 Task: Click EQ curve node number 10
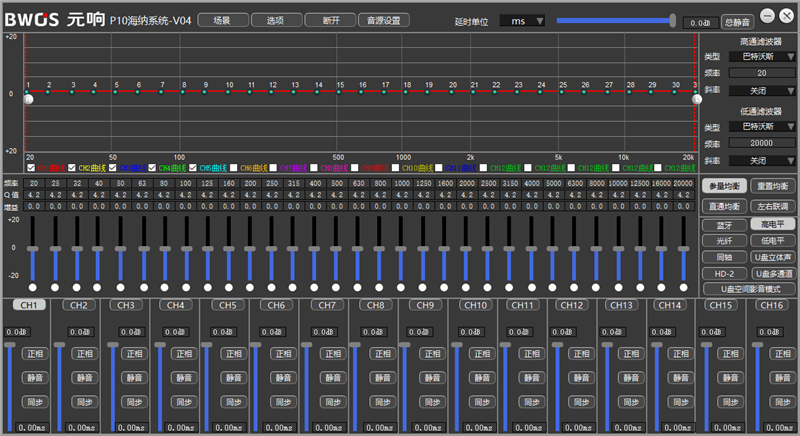pos(229,91)
